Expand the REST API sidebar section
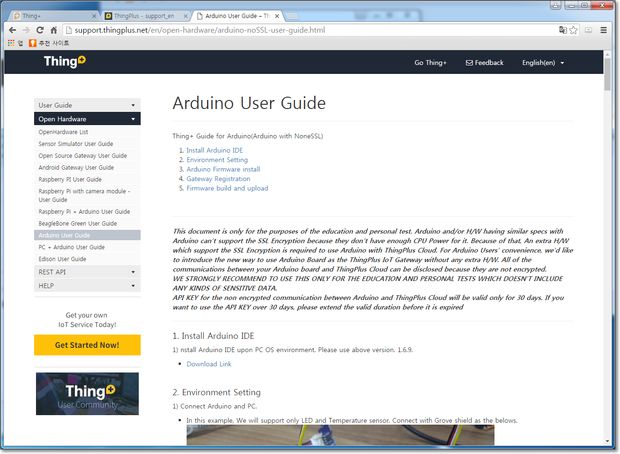This screenshot has width=620, height=454. [87, 272]
